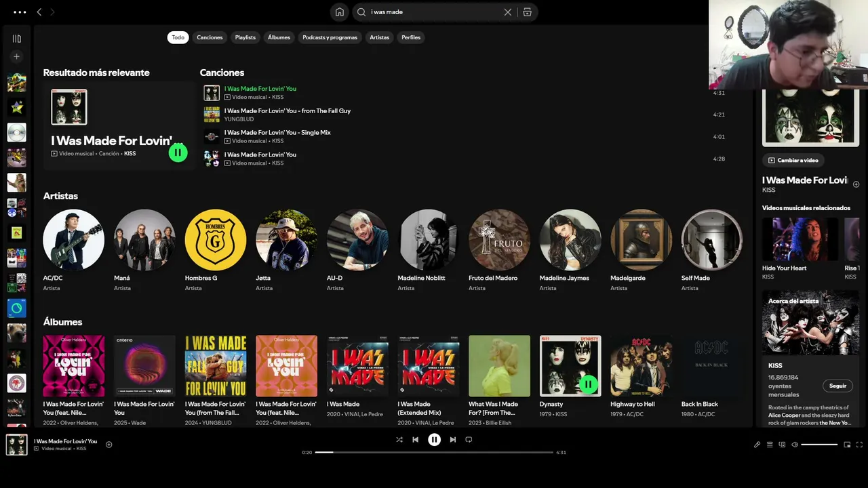Open the play queue
The width and height of the screenshot is (868, 488).
(770, 445)
